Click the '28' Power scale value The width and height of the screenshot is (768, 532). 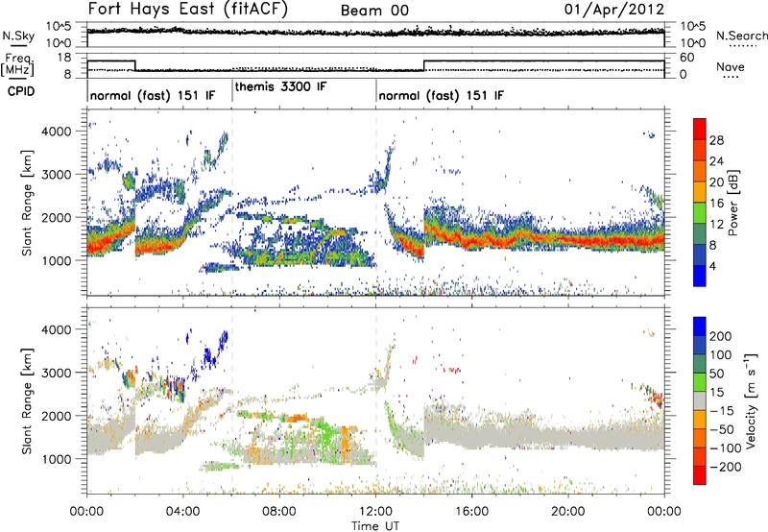[x=716, y=140]
